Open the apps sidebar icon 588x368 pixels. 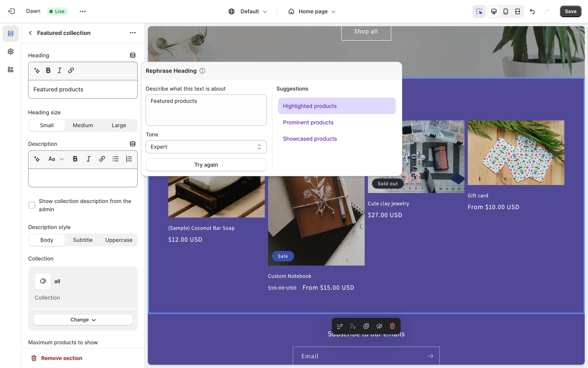click(x=11, y=70)
